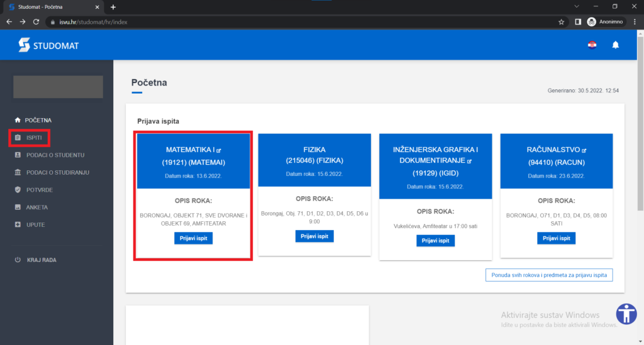Open external link icon next to RAČUNALSTVO
644x345 pixels.
click(584, 151)
